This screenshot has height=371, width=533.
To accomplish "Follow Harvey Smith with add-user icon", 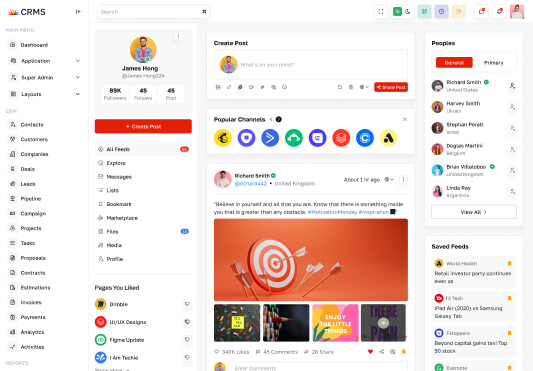I will (512, 107).
